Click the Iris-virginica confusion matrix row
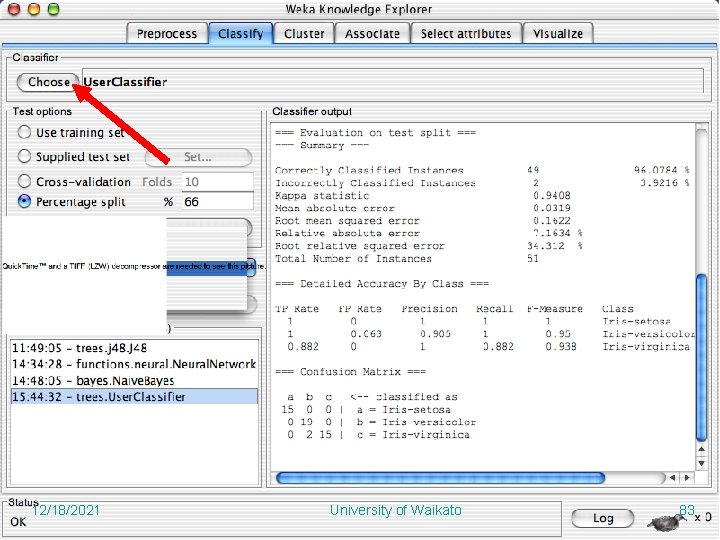Screen dimensions: 720x540 click(x=376, y=435)
